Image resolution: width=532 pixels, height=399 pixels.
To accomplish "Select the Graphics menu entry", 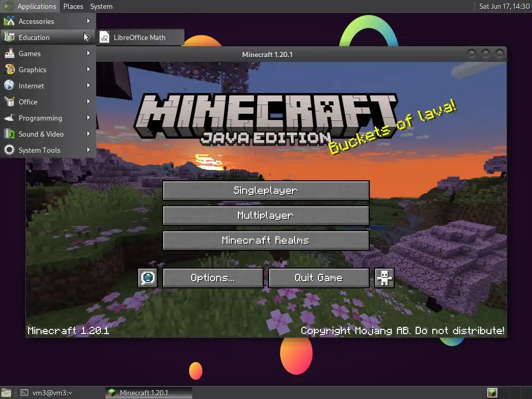I will [48, 69].
